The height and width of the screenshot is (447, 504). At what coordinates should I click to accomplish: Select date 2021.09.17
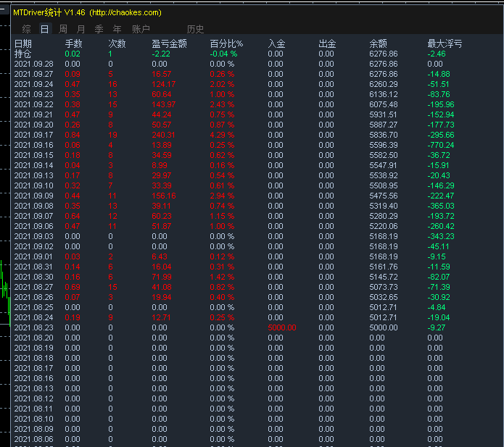tap(34, 135)
